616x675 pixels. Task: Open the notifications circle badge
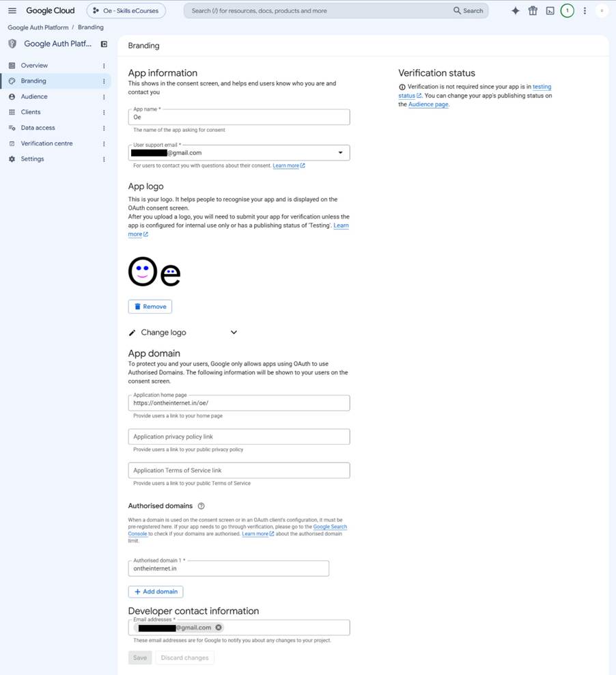coord(567,11)
